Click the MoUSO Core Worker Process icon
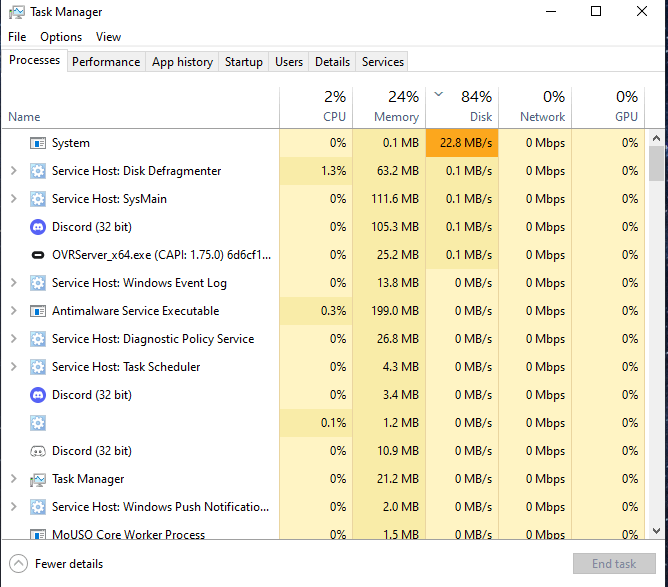This screenshot has height=587, width=668. click(38, 534)
